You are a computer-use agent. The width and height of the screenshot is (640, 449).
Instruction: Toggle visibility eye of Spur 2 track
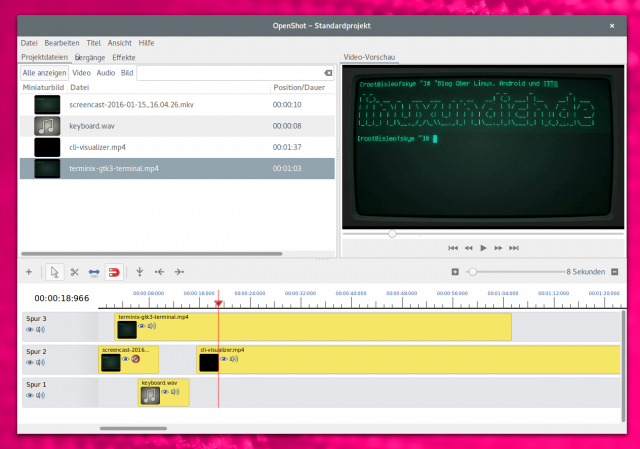tap(30, 362)
